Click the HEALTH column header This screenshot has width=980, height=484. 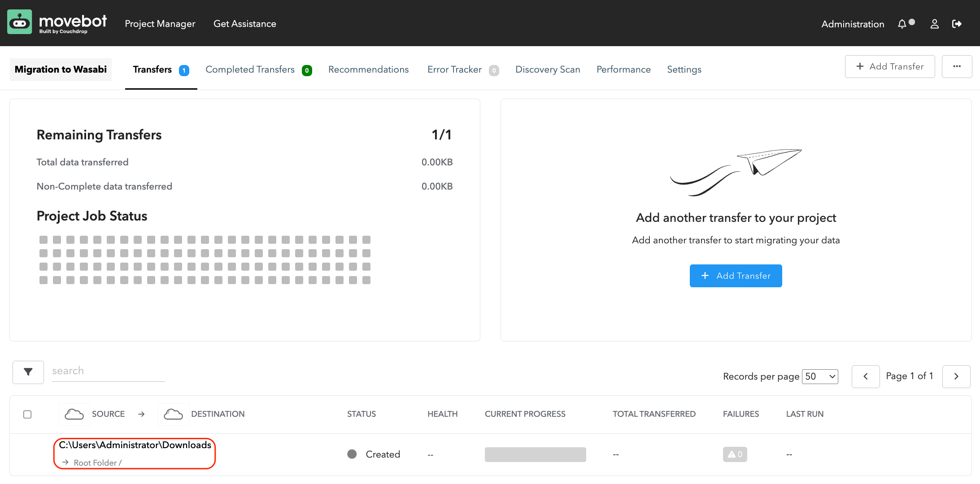pos(442,414)
